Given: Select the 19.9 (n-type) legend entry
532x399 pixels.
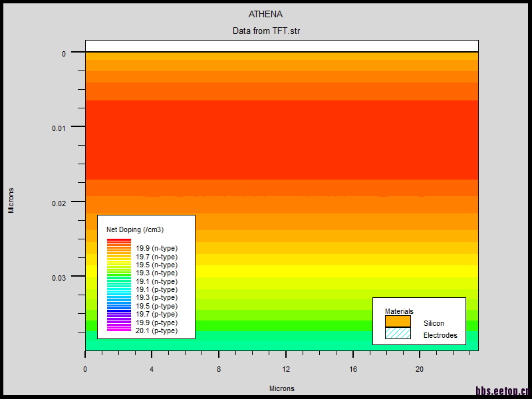Looking at the screenshot, I should [156, 249].
